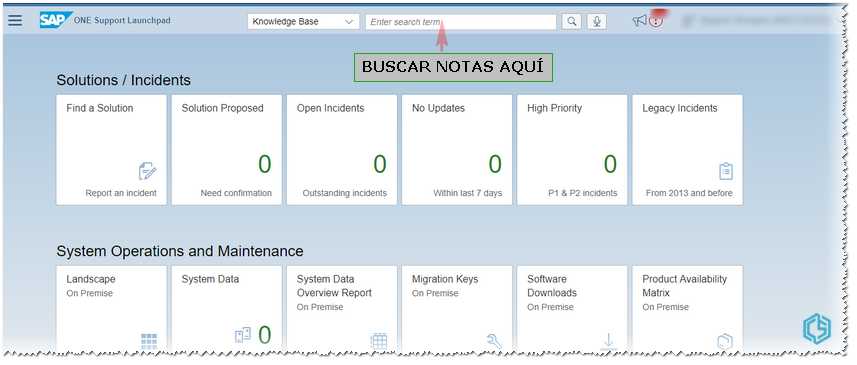Open the Product Availability Matrix tile
Viewport: 857px width, 365px height.
[x=688, y=309]
